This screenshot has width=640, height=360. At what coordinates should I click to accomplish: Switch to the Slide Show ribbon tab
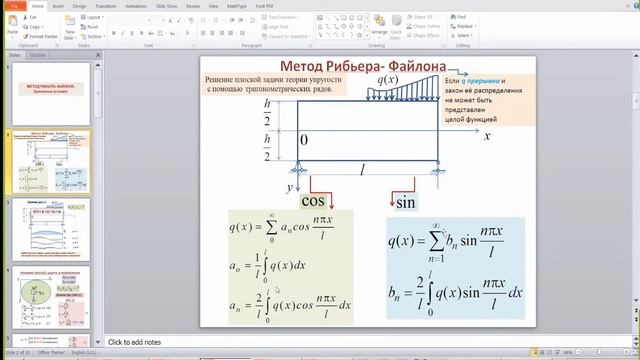[x=167, y=6]
